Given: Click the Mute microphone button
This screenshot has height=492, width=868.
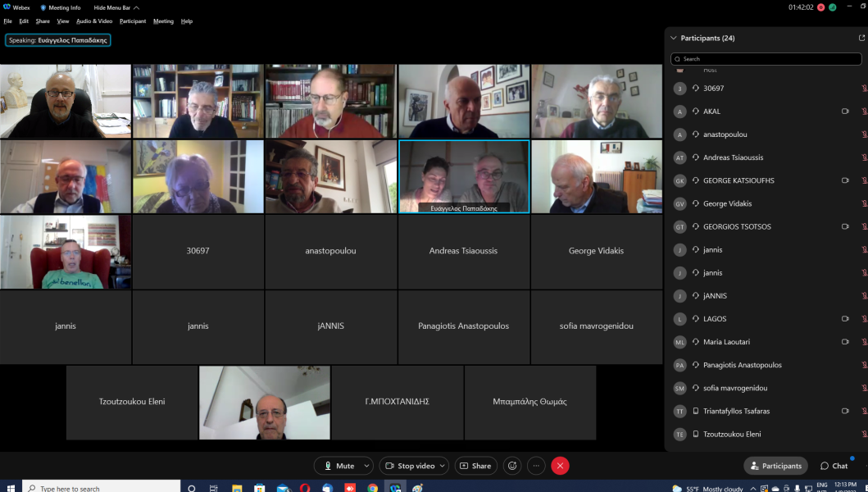Looking at the screenshot, I should tap(338, 466).
